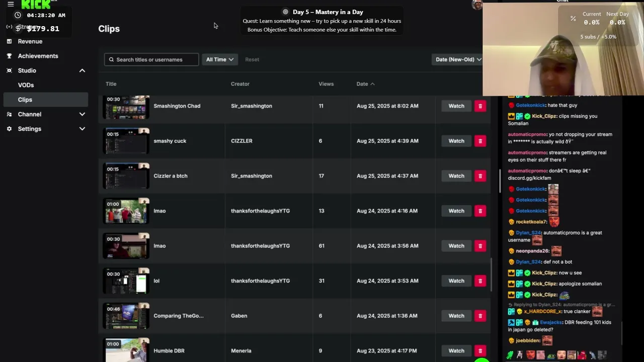Click the Channel sidebar icon
Viewport: 644px width, 362px height.
coord(9,114)
